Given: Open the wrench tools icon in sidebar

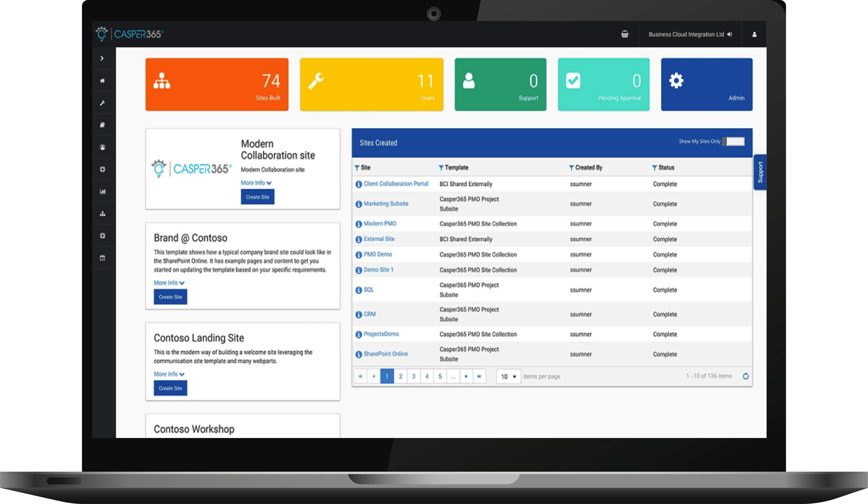Looking at the screenshot, I should click(102, 103).
